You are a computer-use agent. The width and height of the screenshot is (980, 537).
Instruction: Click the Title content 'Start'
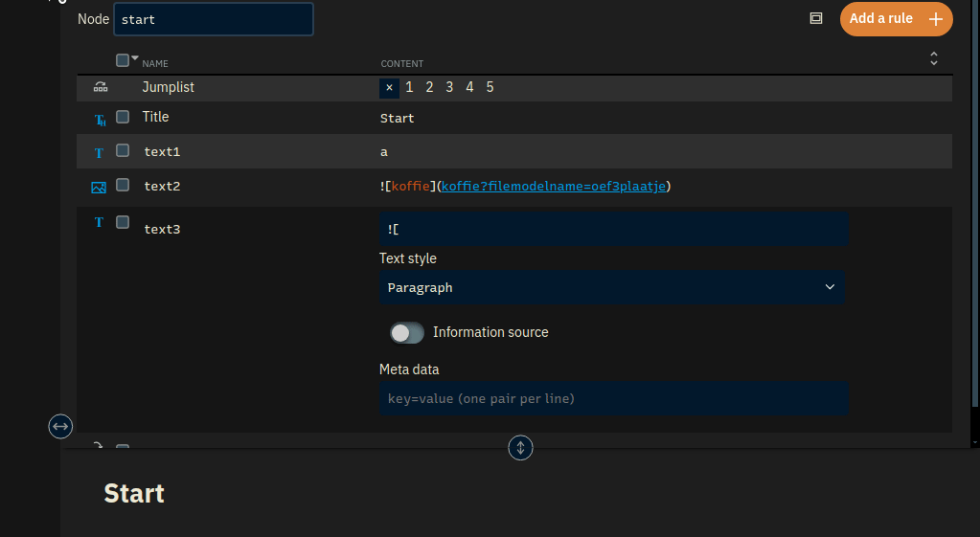[x=397, y=118]
